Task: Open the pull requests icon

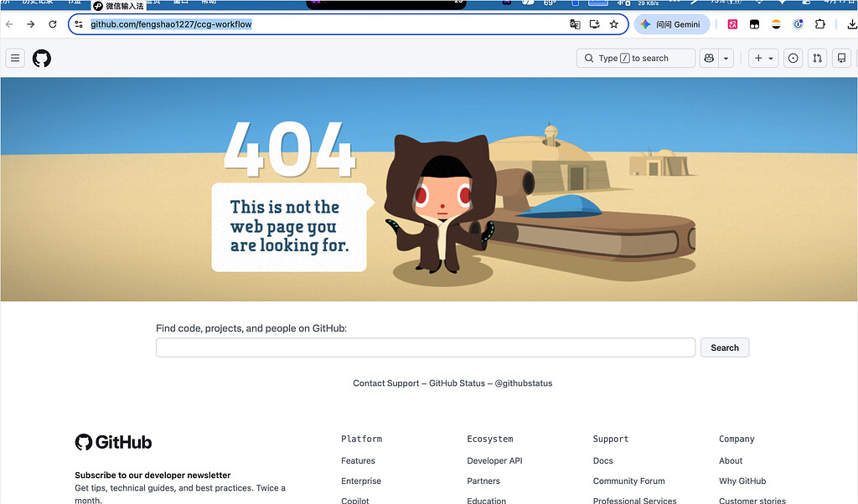Action: click(x=817, y=58)
